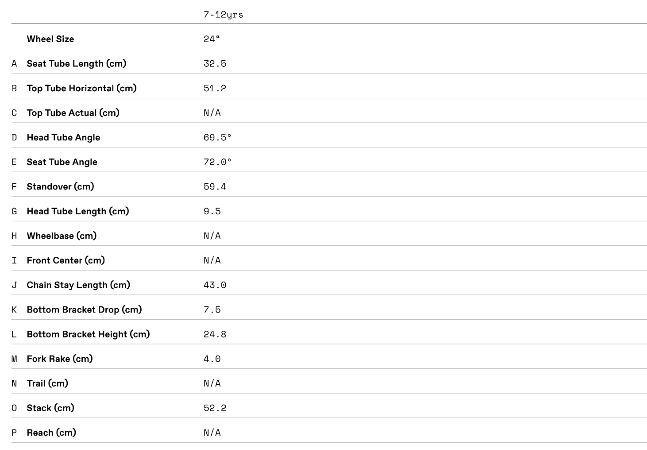The width and height of the screenshot is (647, 450).
Task: Select the Bottom Bracket Height (cm) label
Action: click(88, 334)
